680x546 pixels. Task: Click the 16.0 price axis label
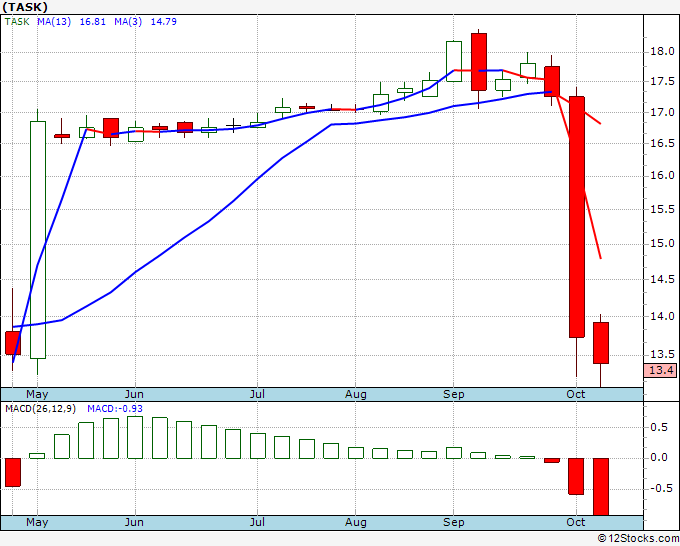coord(662,175)
